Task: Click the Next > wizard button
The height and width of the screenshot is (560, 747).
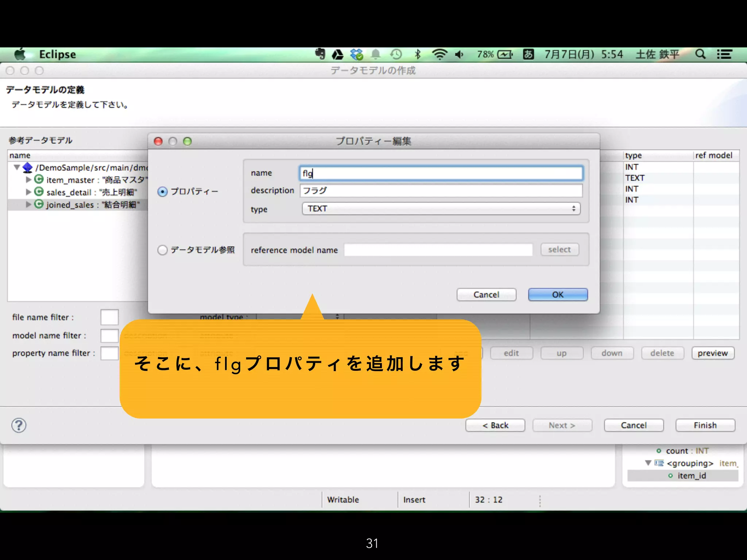Action: (562, 425)
